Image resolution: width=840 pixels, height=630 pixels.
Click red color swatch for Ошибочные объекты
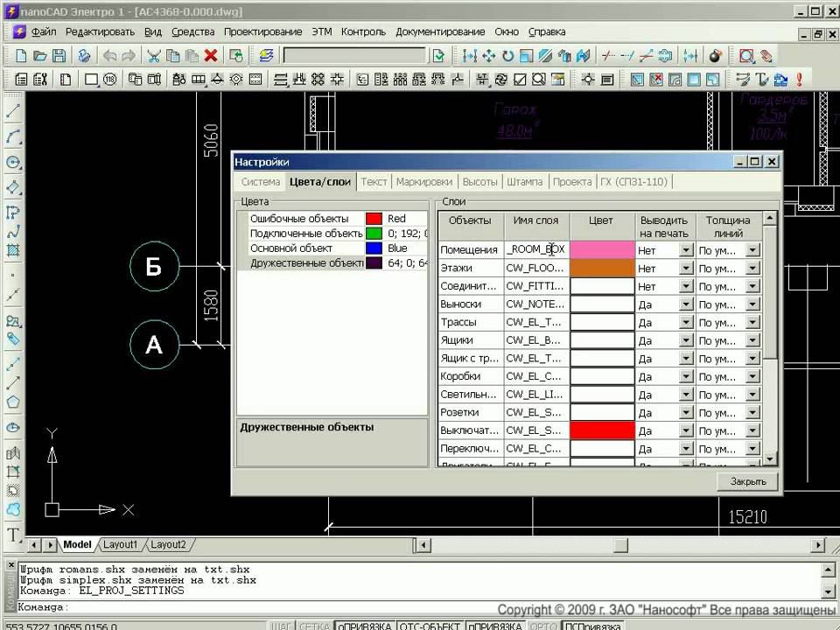(374, 219)
